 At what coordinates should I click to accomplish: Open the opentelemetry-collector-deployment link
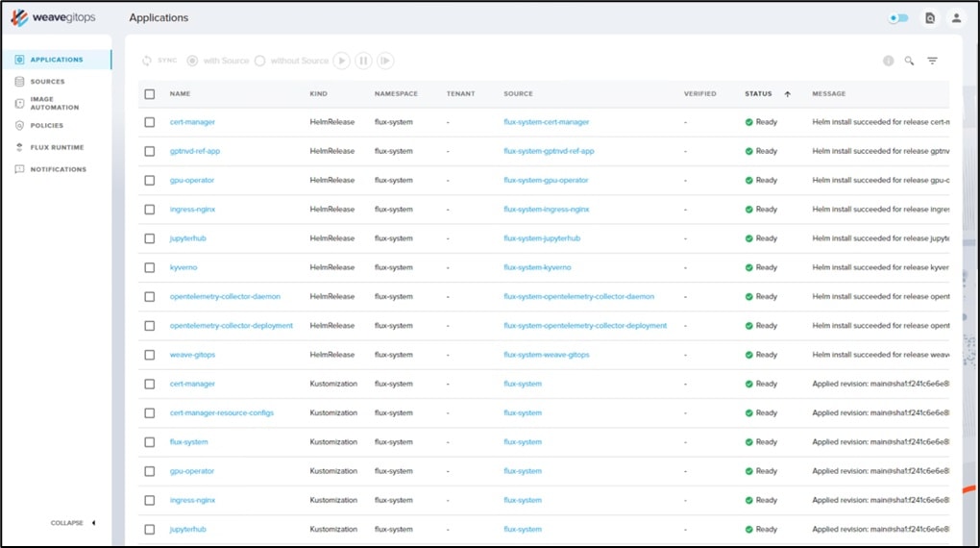pyautogui.click(x=232, y=325)
